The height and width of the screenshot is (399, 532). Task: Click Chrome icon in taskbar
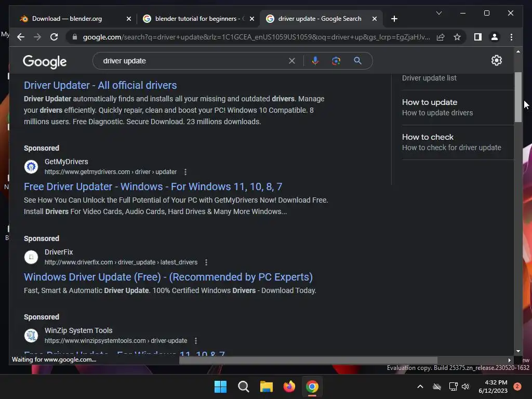[x=312, y=387]
